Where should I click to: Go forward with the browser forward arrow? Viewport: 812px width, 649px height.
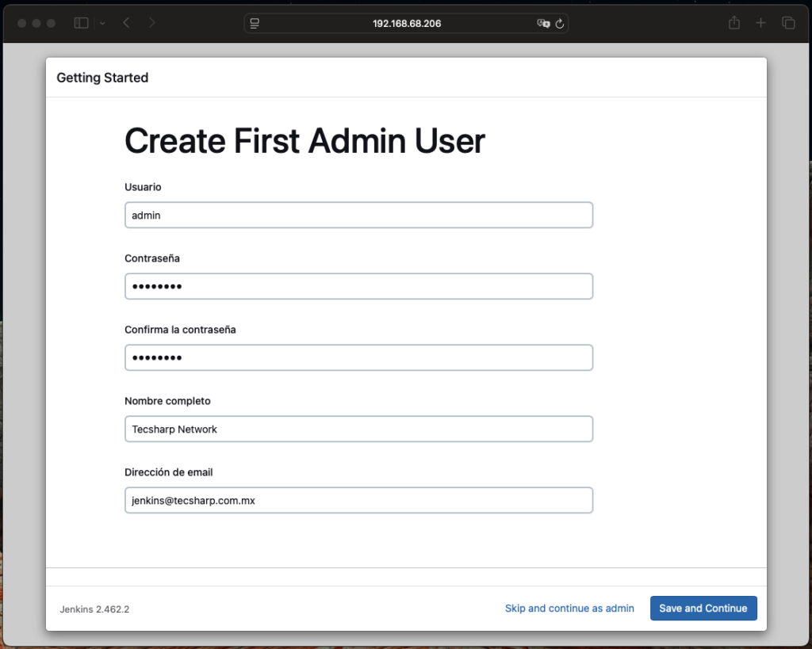tap(151, 23)
